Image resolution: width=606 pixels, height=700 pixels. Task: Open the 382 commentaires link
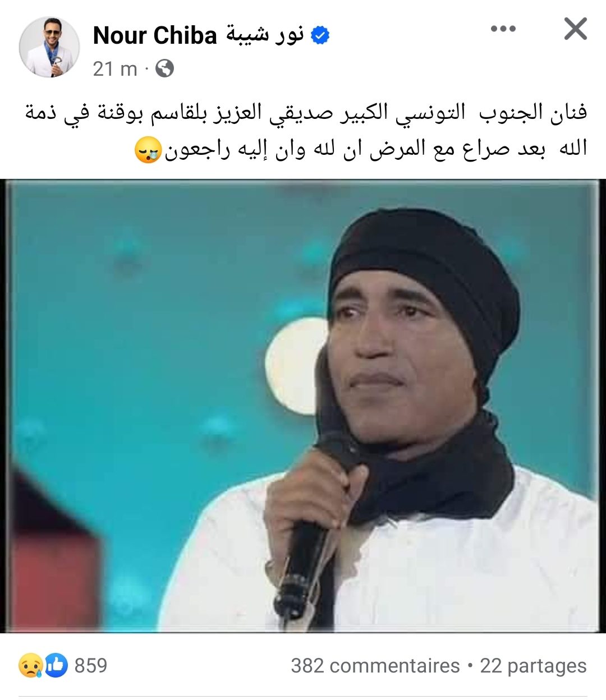pos(375,666)
